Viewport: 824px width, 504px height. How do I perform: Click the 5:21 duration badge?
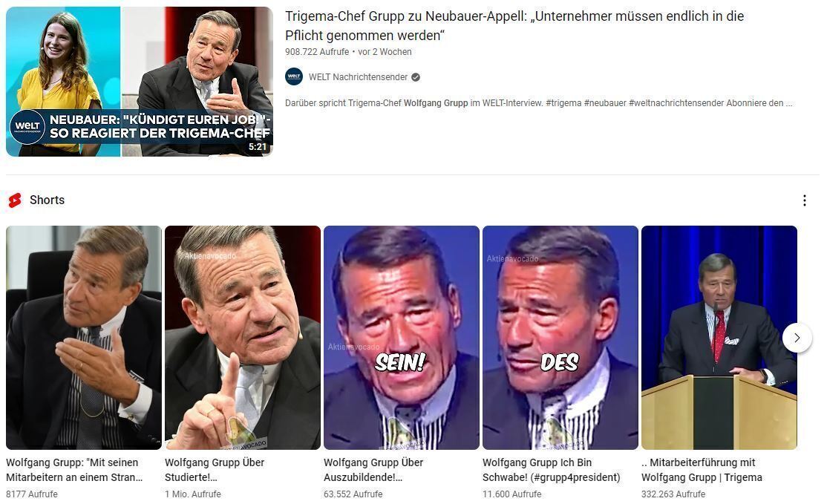coord(258,147)
